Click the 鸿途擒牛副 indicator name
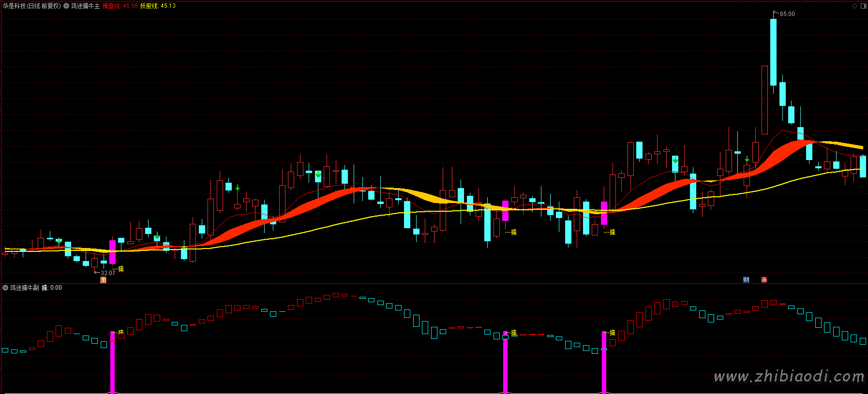868x394 pixels. 25,288
